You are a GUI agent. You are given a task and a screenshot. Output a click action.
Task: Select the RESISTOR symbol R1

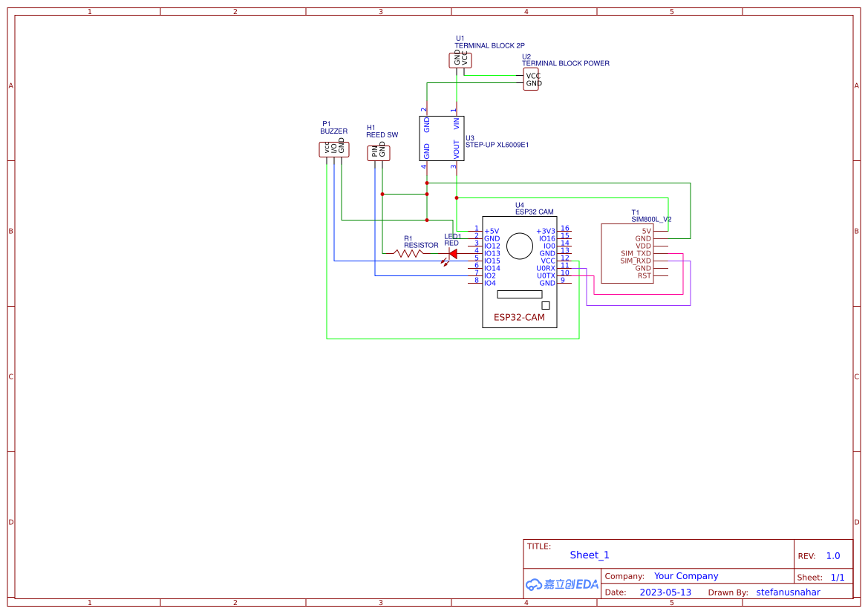pyautogui.click(x=408, y=252)
